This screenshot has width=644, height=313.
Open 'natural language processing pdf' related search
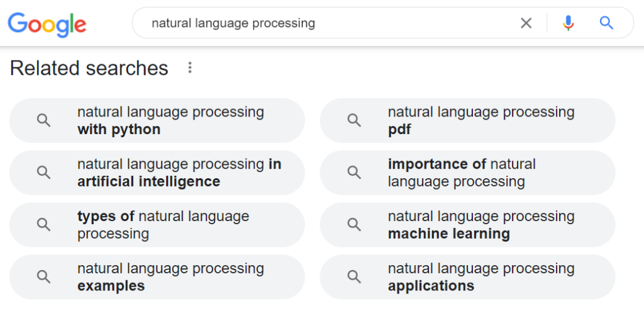tap(480, 120)
